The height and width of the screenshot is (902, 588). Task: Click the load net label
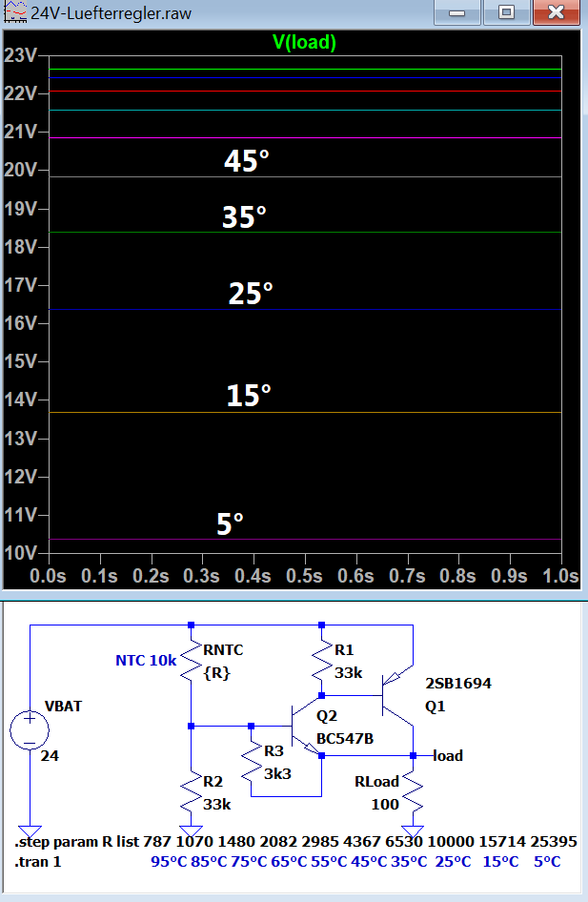448,756
